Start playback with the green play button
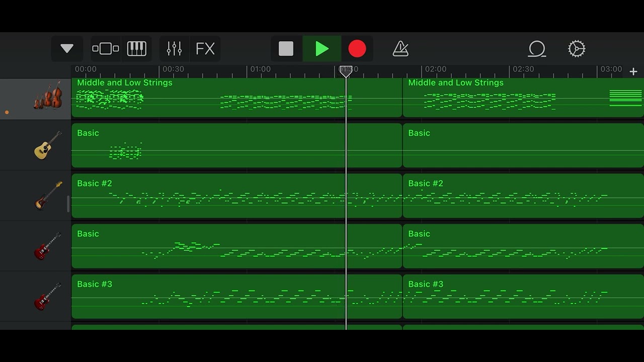644x362 pixels. pyautogui.click(x=322, y=49)
